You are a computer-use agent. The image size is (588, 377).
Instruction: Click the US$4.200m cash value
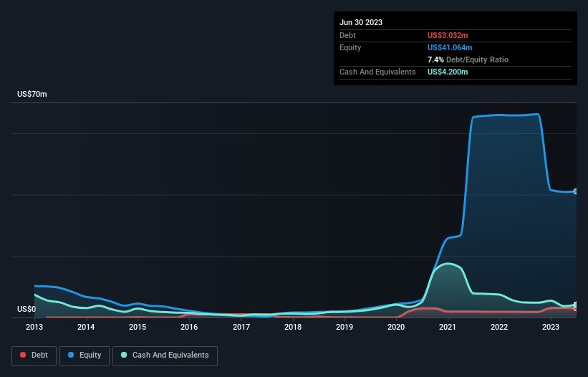point(448,72)
